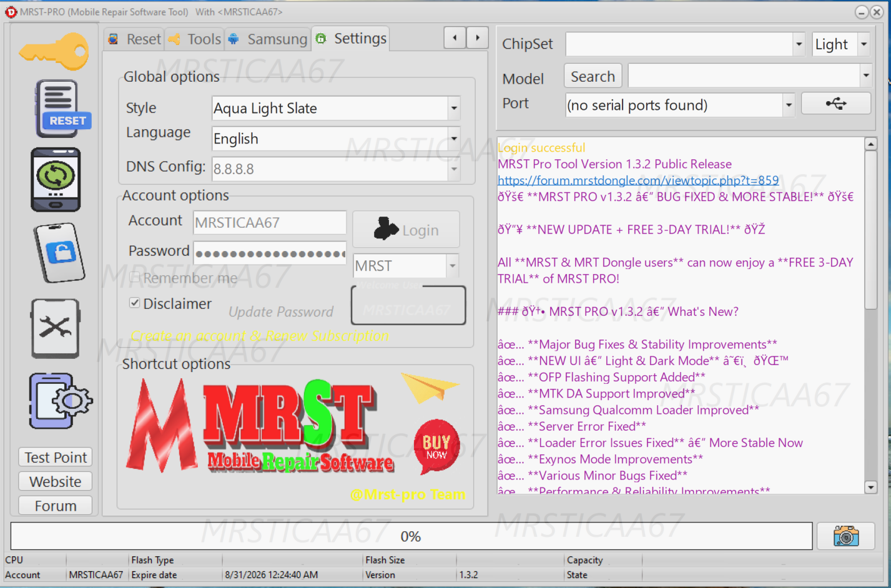The height and width of the screenshot is (588, 891).
Task: Click the golden key icon in sidebar
Action: coord(54,51)
